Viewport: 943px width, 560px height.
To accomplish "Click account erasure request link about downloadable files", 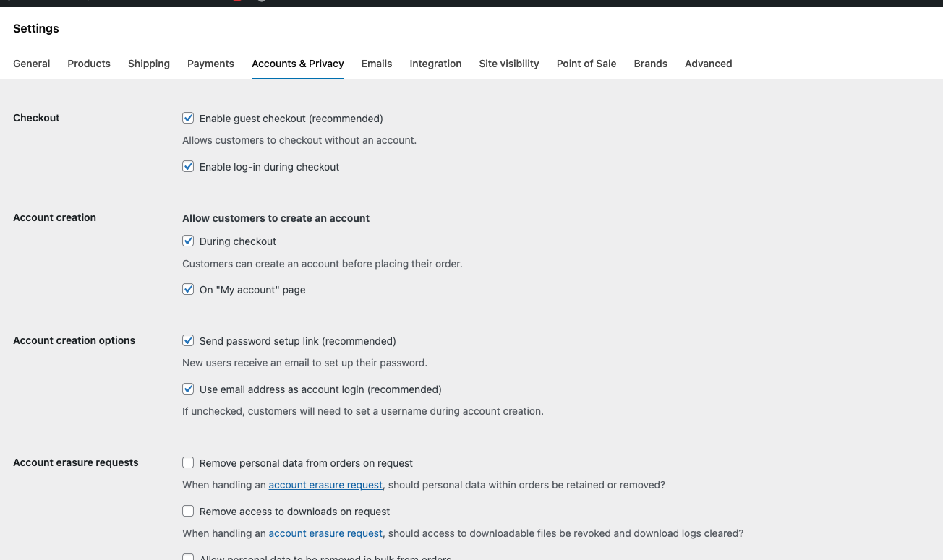I will 325,533.
